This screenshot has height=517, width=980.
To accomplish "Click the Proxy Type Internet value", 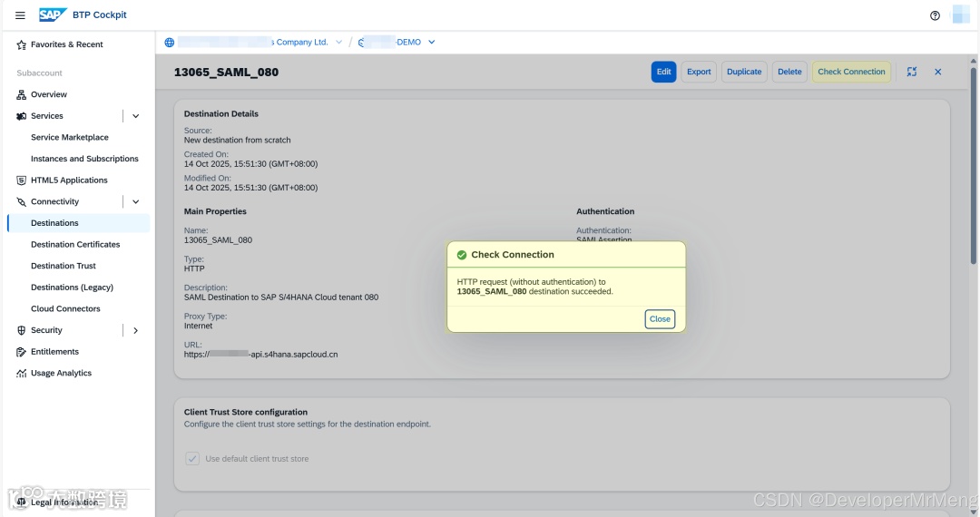I will point(198,326).
